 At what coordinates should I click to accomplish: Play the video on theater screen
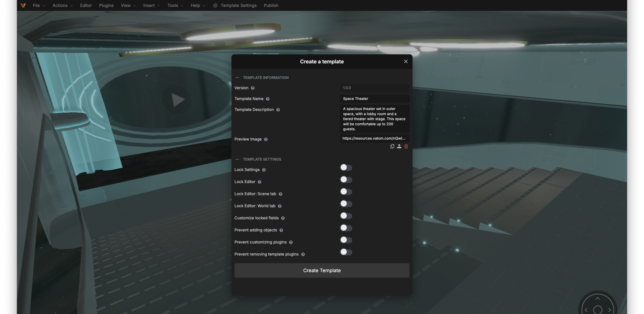click(177, 100)
